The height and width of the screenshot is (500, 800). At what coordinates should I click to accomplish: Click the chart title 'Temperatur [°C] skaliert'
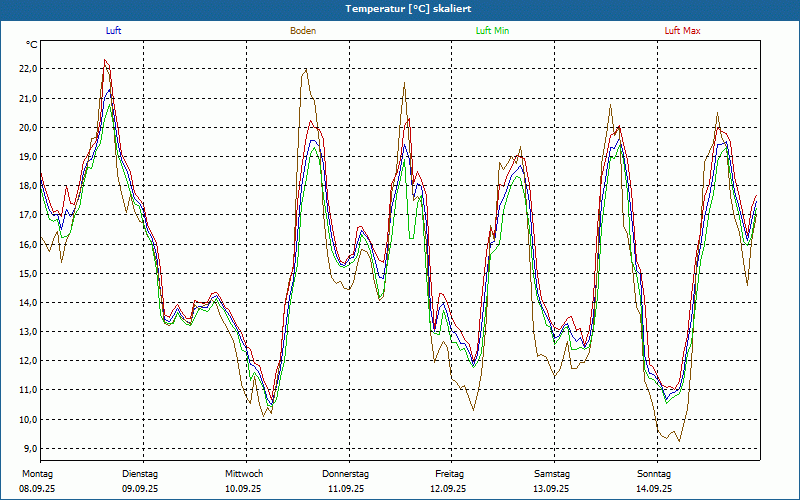[400, 8]
